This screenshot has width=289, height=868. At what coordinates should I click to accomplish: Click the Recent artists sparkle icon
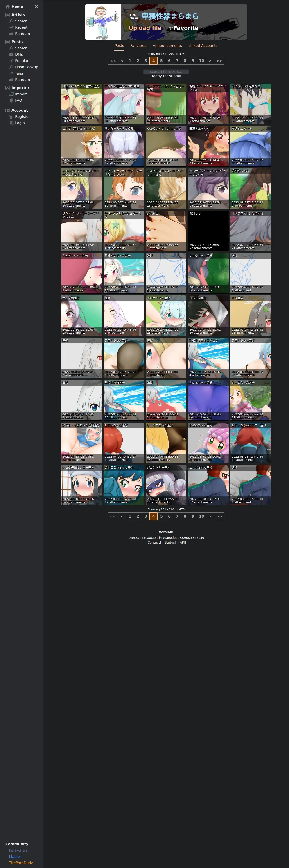(x=11, y=28)
